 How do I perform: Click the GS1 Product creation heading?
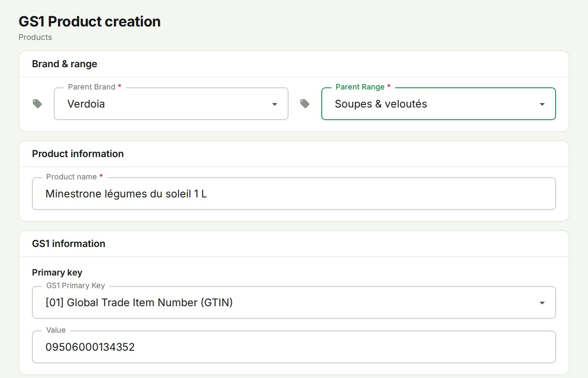89,21
